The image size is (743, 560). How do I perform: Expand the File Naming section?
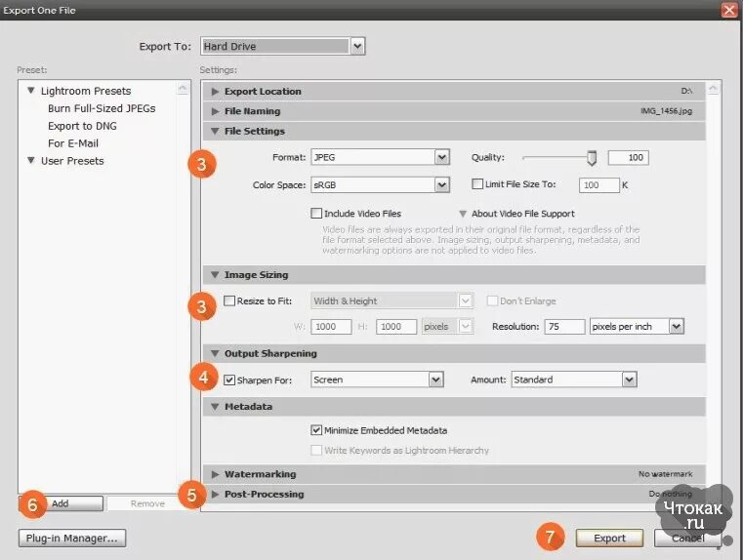(x=215, y=111)
